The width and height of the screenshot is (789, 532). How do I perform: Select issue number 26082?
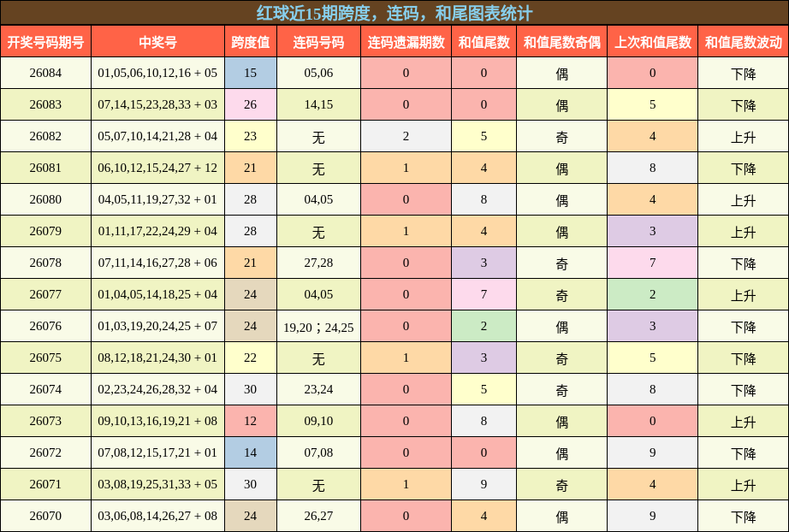tap(45, 136)
